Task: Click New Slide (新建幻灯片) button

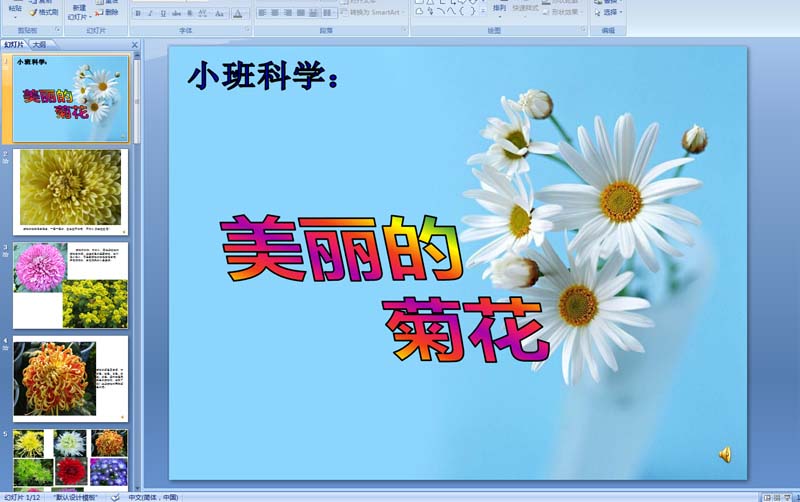Action: point(79,13)
